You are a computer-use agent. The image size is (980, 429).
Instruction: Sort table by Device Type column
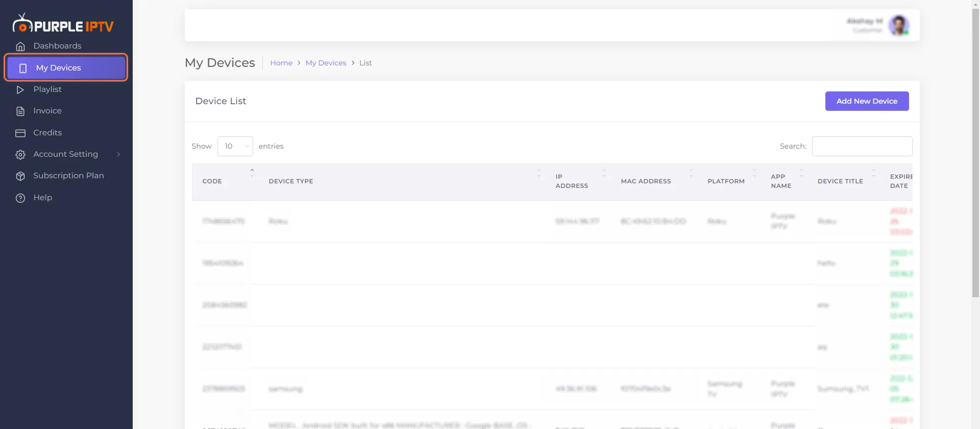[402, 181]
